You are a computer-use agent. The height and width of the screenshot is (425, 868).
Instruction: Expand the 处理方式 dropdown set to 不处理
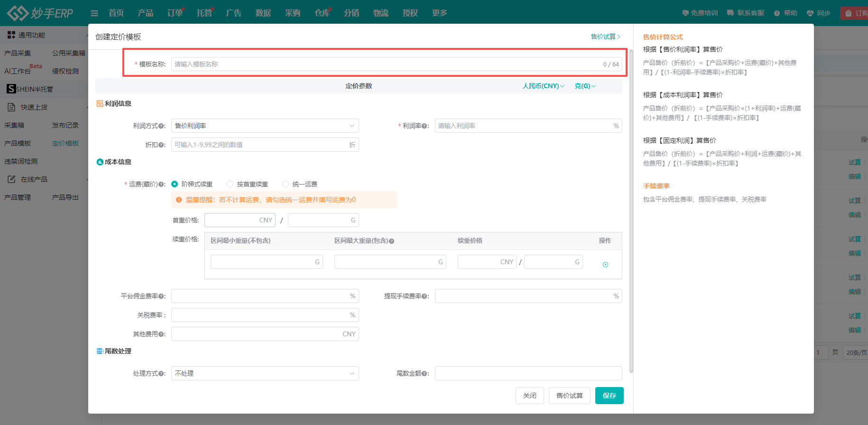point(265,373)
